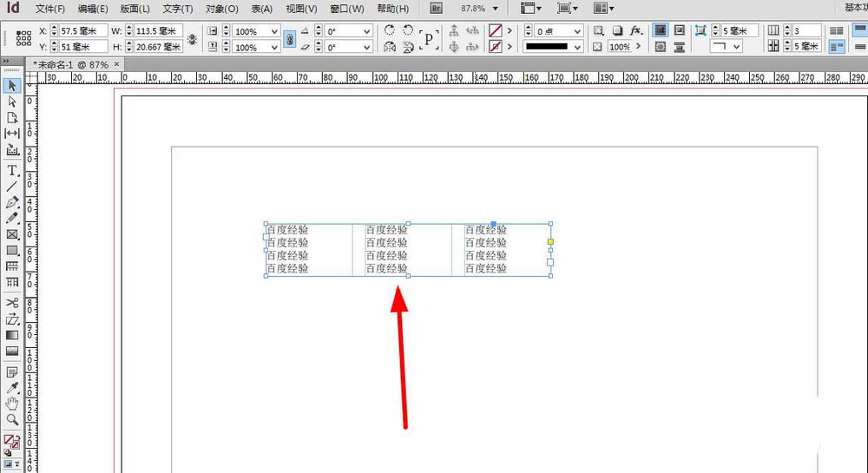Select the Vertical Grid tool
Image resolution: width=868 pixels, height=473 pixels.
click(12, 282)
